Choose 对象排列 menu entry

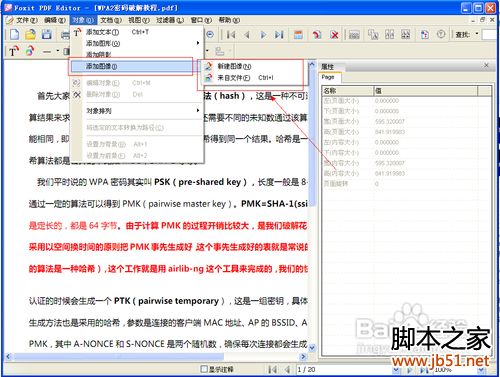[137, 111]
